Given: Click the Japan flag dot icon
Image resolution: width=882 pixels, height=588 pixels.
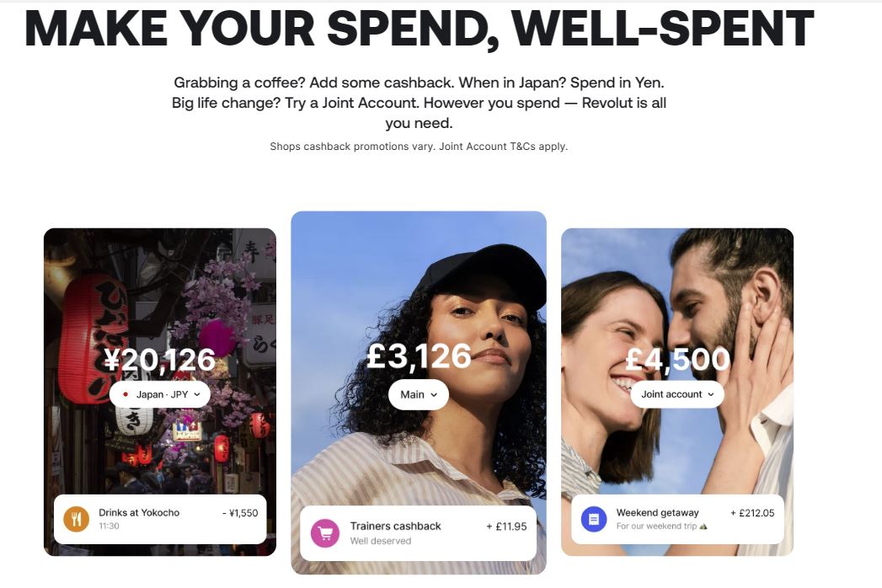Looking at the screenshot, I should tap(126, 394).
